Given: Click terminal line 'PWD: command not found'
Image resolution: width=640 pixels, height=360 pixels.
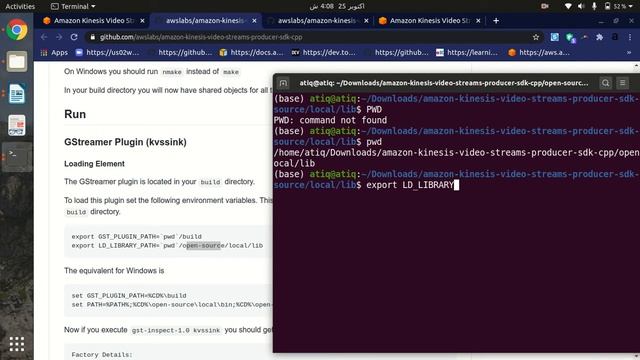Looking at the screenshot, I should pos(330,120).
